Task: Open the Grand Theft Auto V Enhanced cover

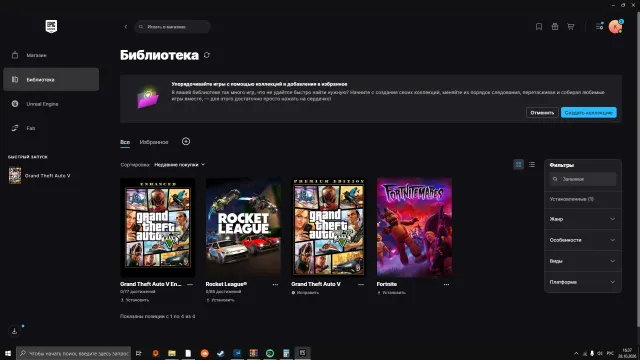Action: [x=158, y=227]
